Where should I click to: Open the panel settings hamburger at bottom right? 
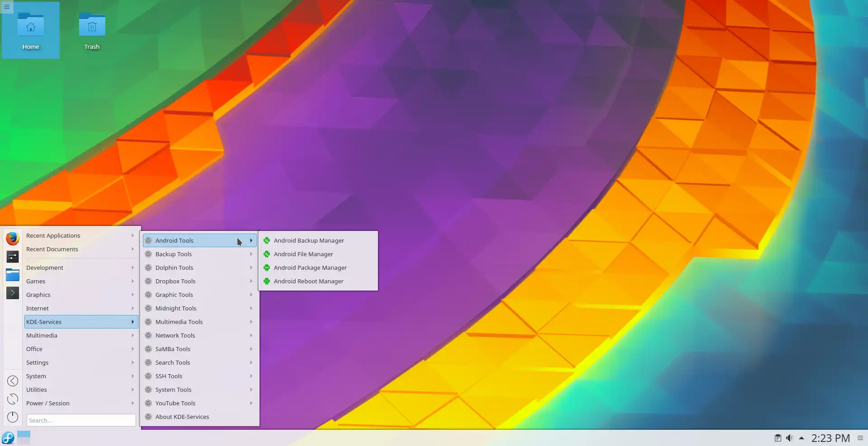[x=860, y=438]
